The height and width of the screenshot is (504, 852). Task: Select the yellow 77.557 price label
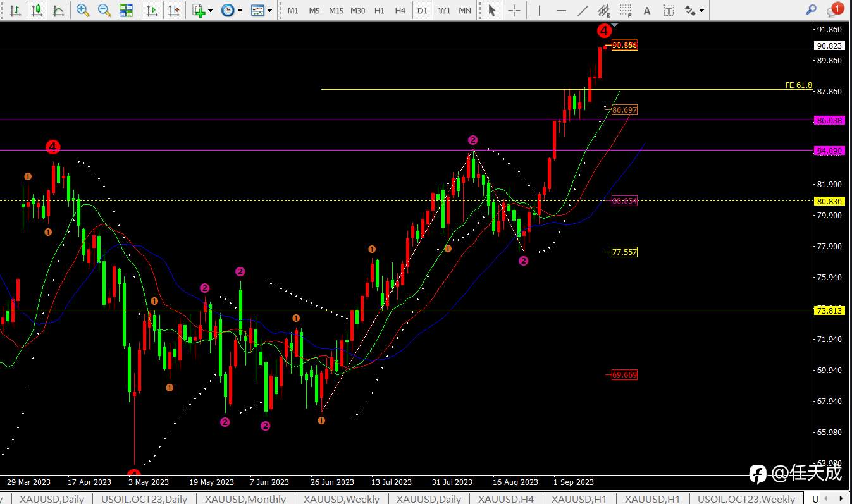point(624,252)
